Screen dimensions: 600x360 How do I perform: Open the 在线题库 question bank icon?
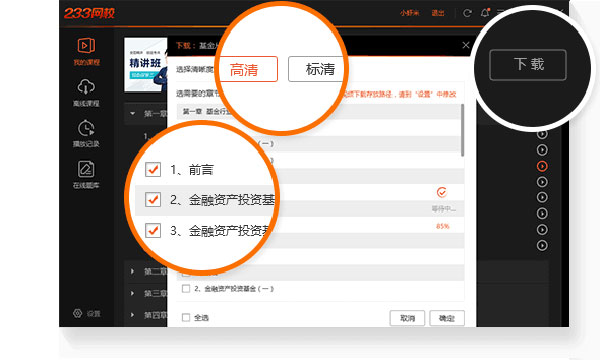(86, 169)
